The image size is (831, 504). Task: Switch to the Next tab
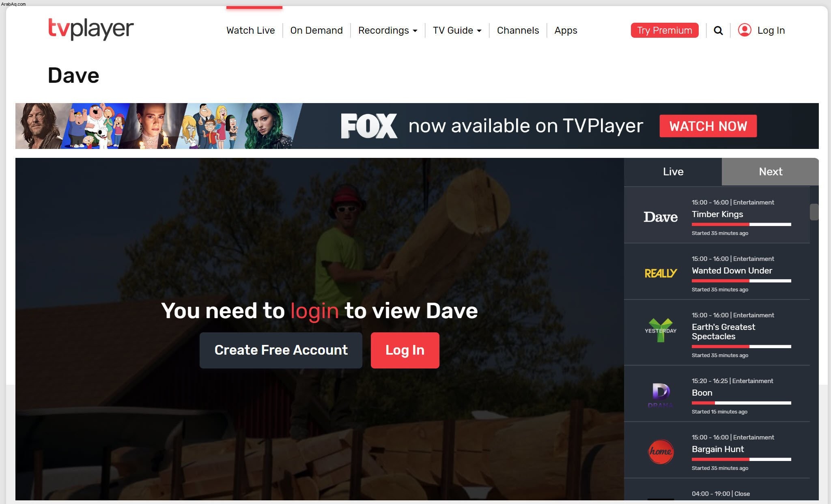[770, 172]
